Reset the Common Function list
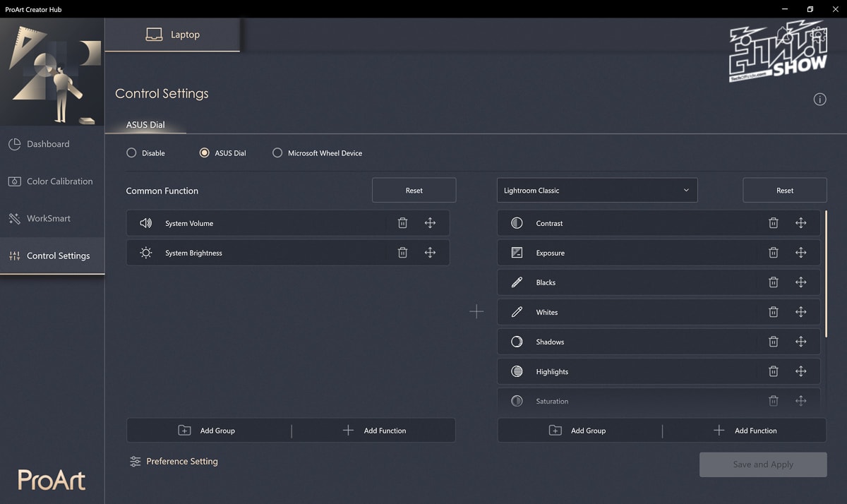 (x=414, y=191)
